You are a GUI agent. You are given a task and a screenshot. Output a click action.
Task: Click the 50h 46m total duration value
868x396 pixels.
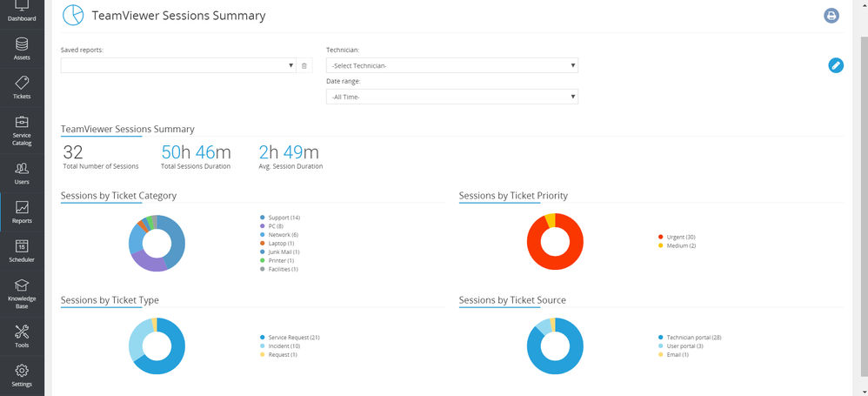click(196, 152)
